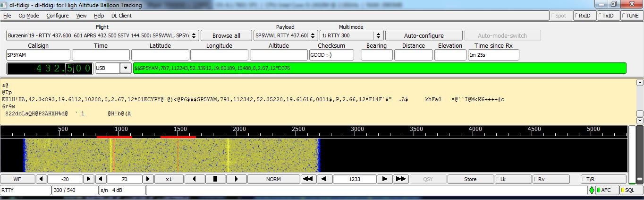This screenshot has height=200, width=644.
Task: Click the fast rewind cursor double-arrow button
Action: pyautogui.click(x=308, y=179)
